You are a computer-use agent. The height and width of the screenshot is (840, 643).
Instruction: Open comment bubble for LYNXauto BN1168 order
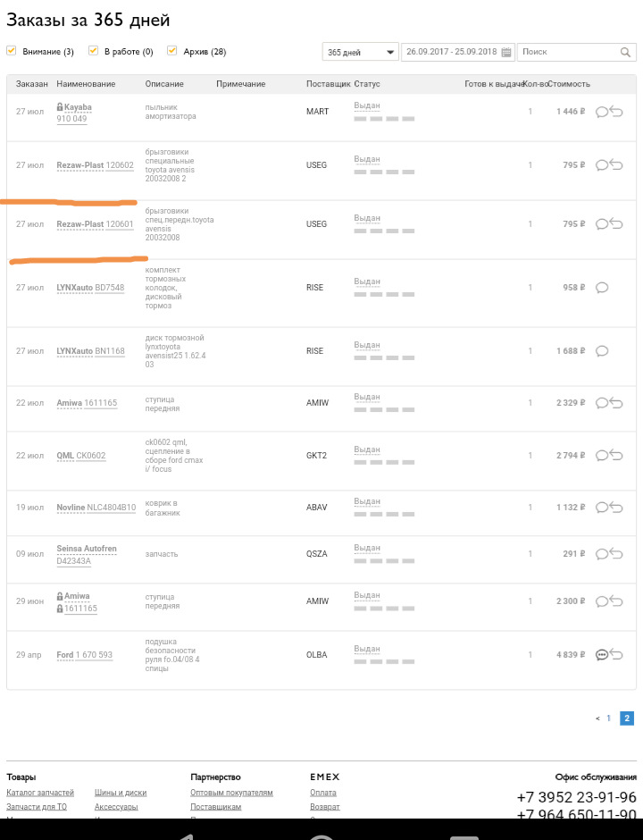602,351
